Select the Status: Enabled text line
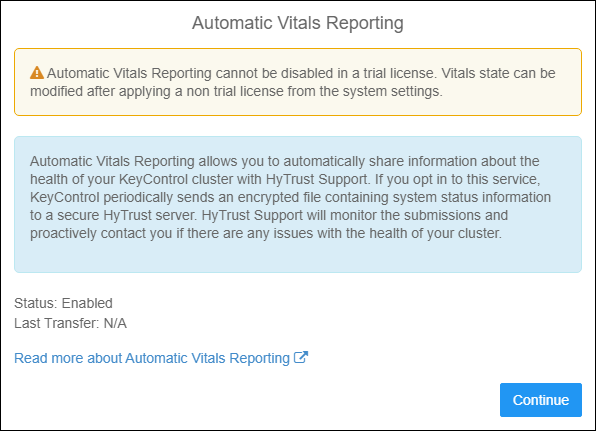 (x=63, y=303)
